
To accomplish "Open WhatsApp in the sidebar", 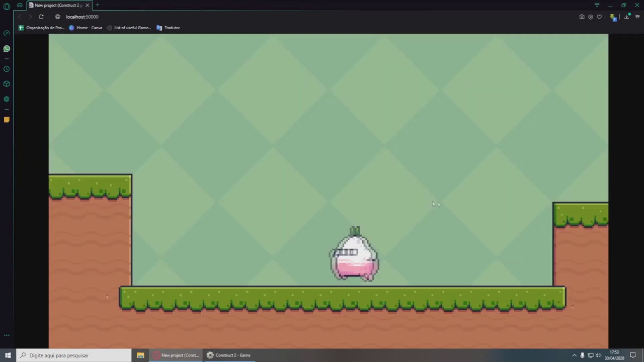I will pos(7,49).
